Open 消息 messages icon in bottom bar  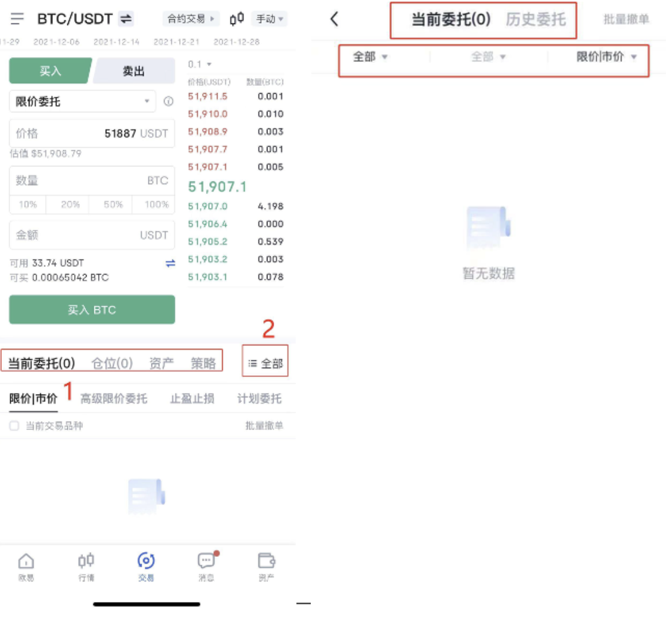point(206,567)
